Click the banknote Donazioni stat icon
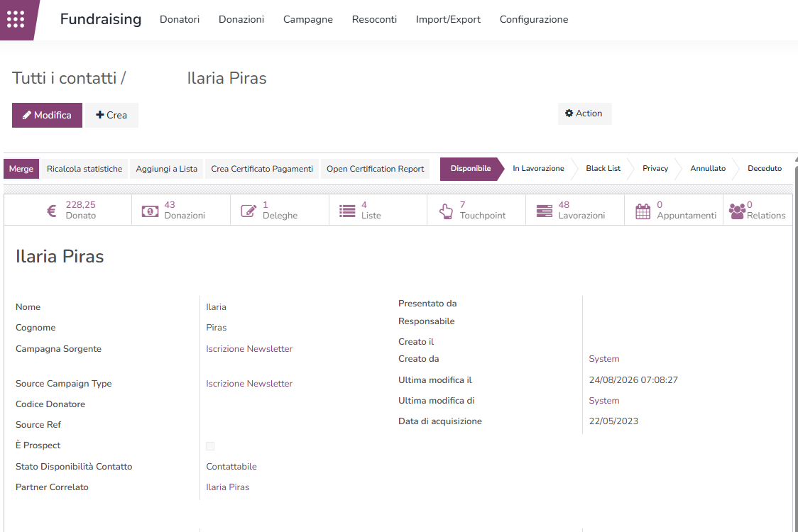This screenshot has height=532, width=798. pos(150,211)
